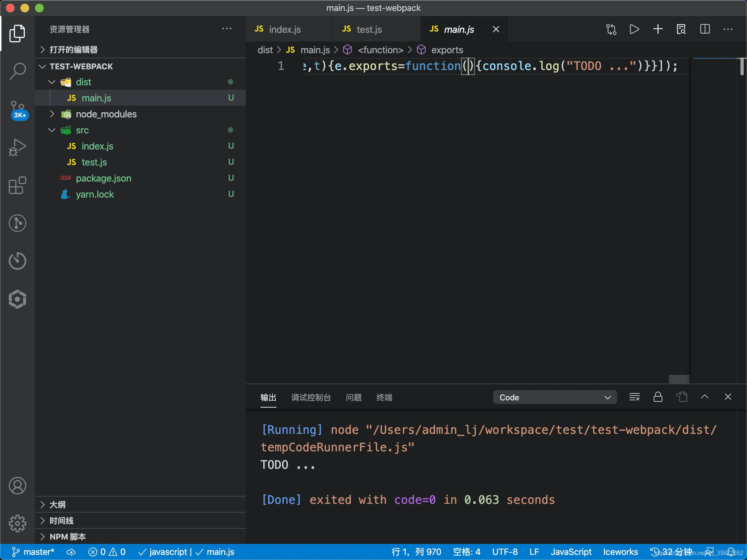Open Explorer panel ellipsis menu
Viewport: 747px width, 560px height.
227,28
